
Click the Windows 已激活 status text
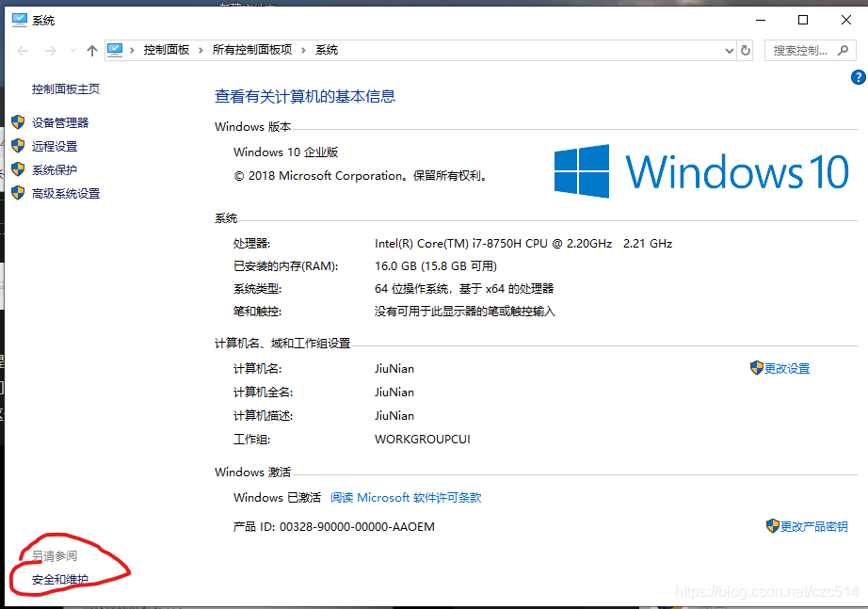tap(277, 498)
